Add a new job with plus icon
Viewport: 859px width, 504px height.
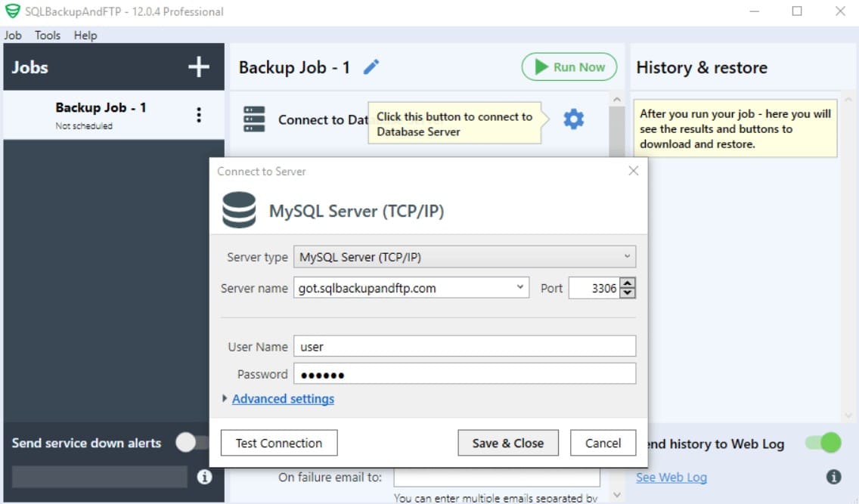(198, 66)
